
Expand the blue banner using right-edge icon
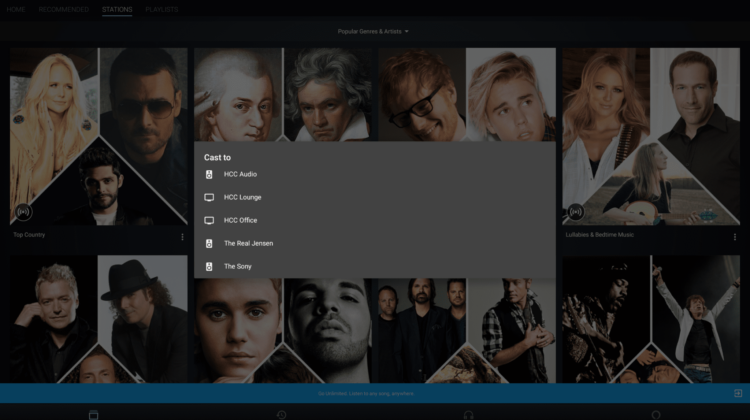[x=738, y=393]
